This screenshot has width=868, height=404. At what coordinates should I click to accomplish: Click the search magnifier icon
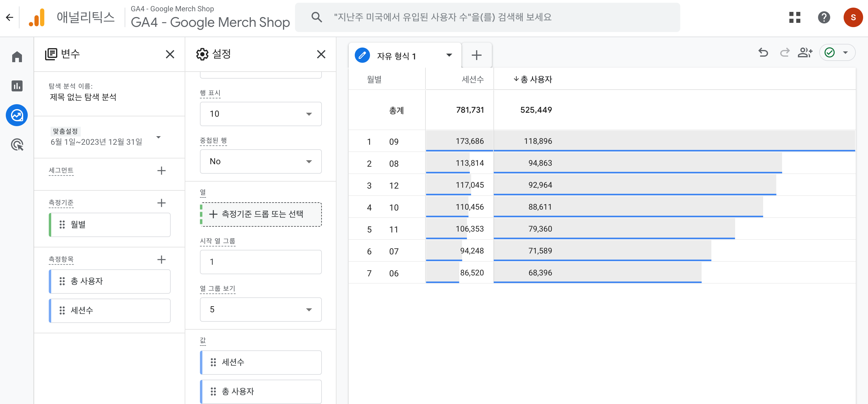pos(316,17)
